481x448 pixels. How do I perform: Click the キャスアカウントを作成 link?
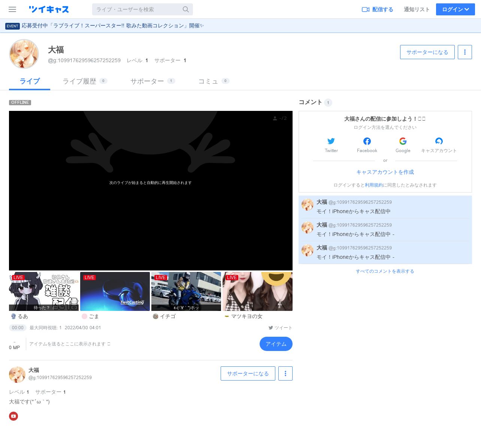tap(385, 172)
